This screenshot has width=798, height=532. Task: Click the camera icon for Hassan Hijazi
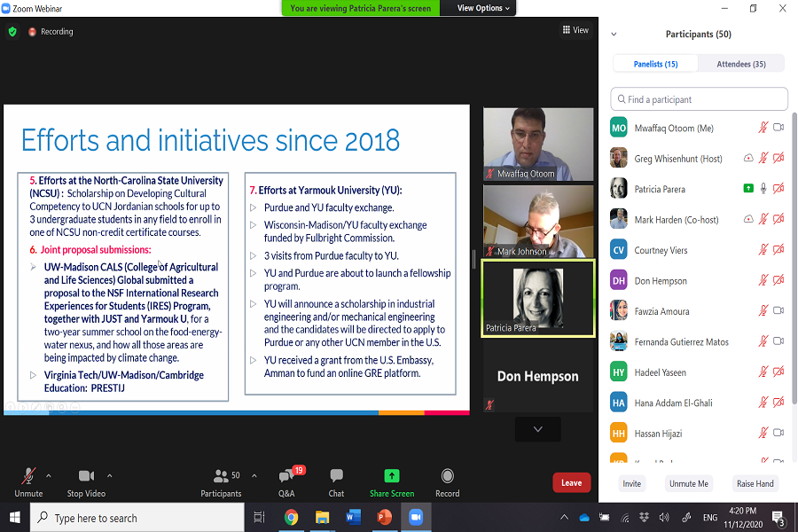tap(778, 434)
